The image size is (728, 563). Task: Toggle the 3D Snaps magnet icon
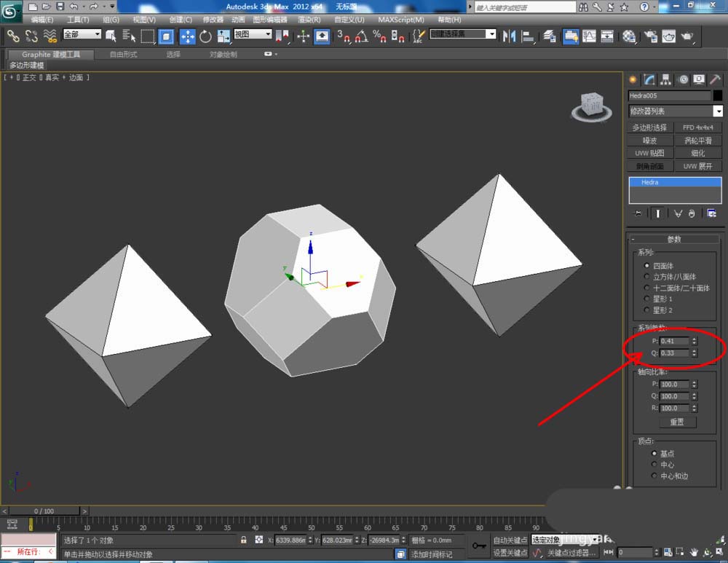(344, 36)
